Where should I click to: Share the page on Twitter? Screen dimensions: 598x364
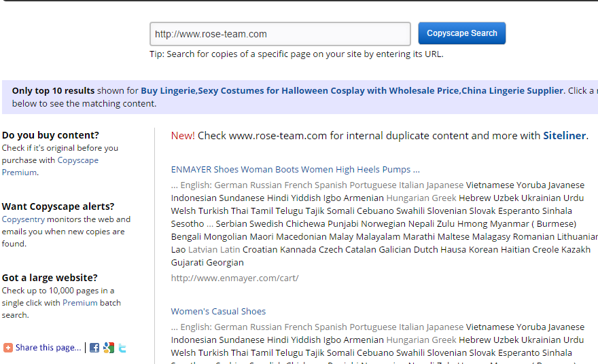coord(122,348)
